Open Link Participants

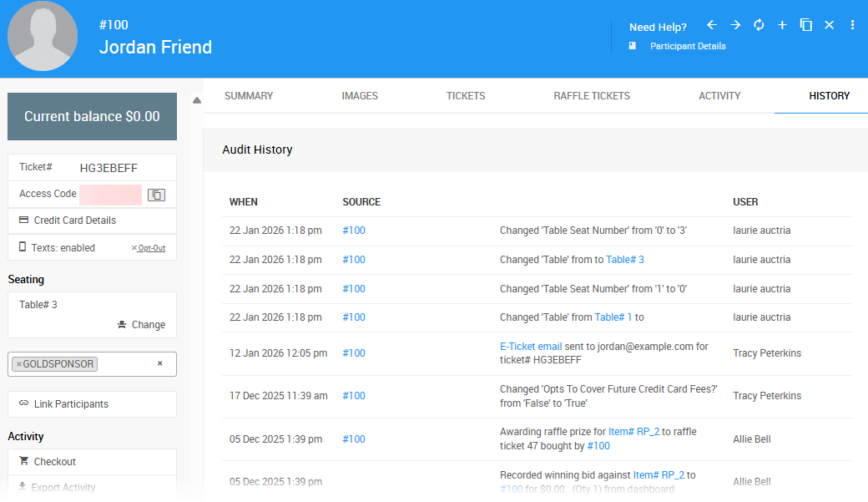(x=71, y=404)
